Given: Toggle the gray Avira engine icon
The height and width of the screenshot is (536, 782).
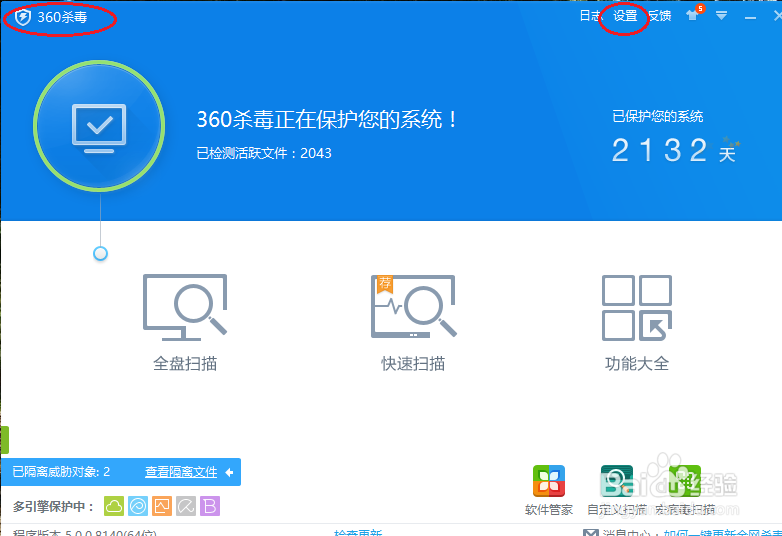Looking at the screenshot, I should [x=186, y=506].
